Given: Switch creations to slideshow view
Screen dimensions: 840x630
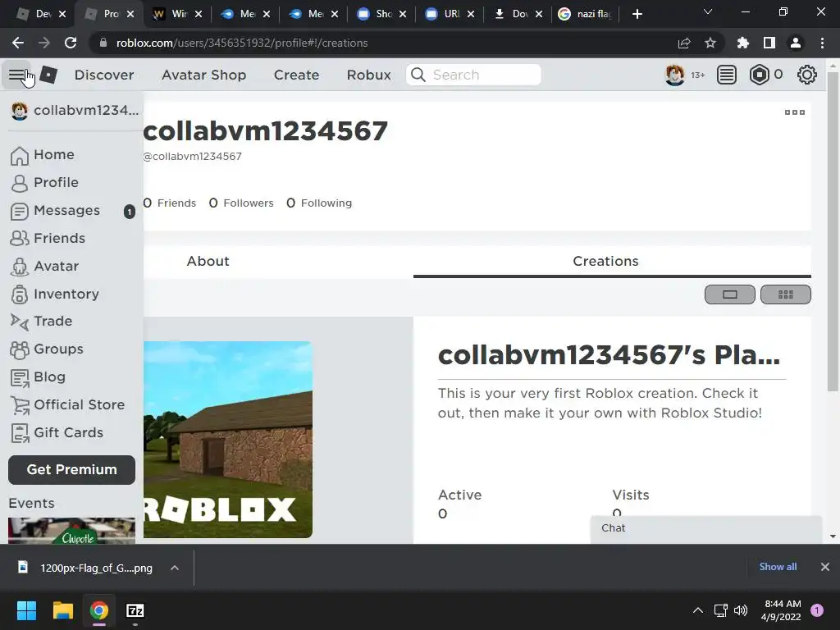Looking at the screenshot, I should coord(729,294).
